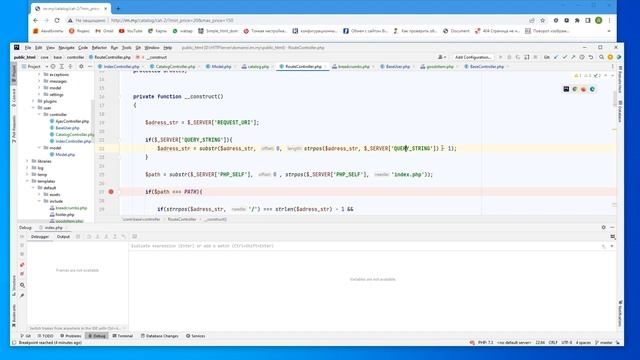640x360 pixels.
Task: Open Project panel settings gear
Action: [81, 67]
